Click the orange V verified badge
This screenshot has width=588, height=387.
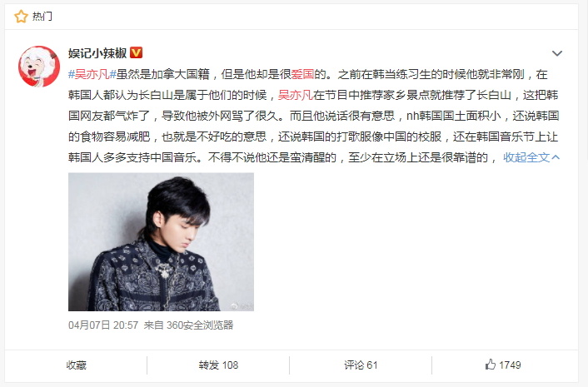click(x=136, y=52)
